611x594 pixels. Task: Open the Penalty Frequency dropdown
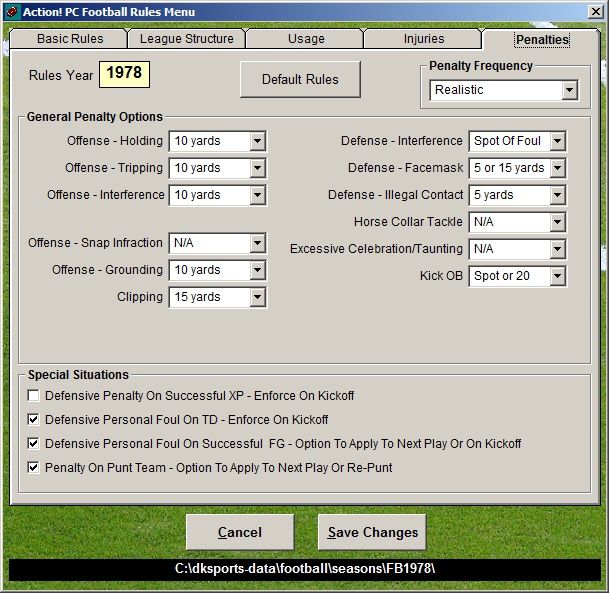point(569,91)
